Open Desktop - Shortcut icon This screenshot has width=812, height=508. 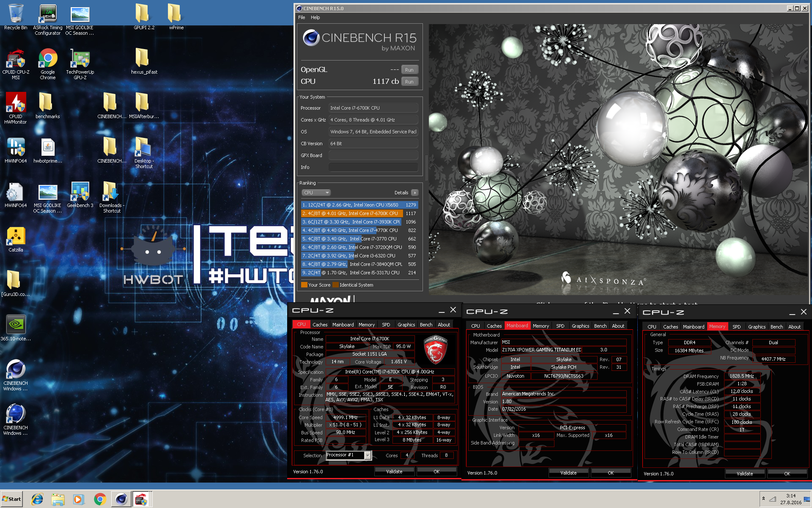144,153
